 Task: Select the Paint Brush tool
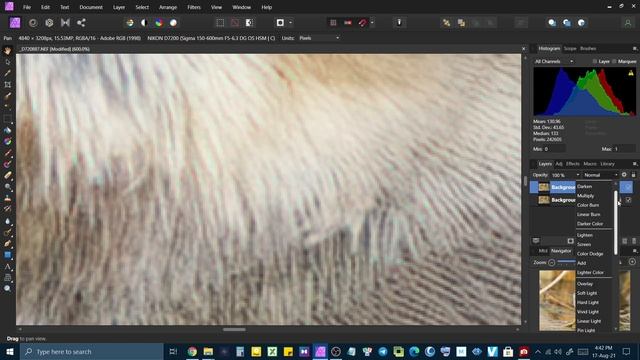pyautogui.click(x=7, y=153)
